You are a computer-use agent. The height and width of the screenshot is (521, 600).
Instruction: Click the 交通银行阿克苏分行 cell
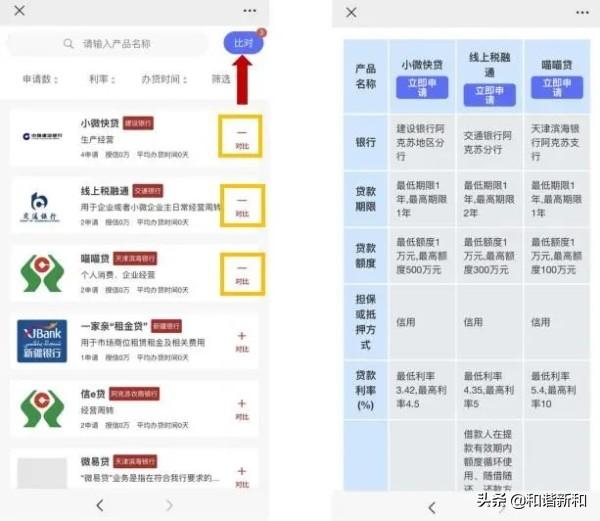click(489, 142)
